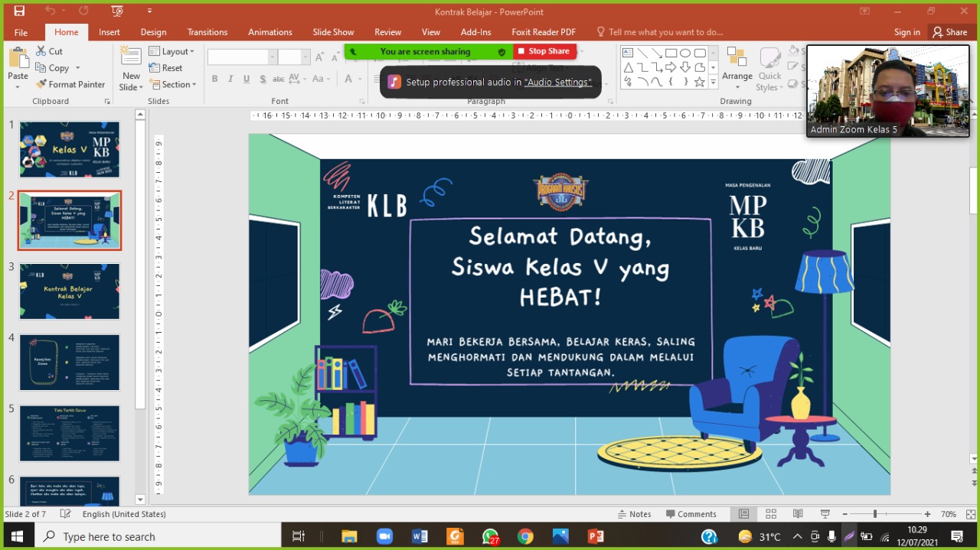The image size is (980, 550).
Task: Pick the isosceles triangle shape
Action: click(x=628, y=67)
